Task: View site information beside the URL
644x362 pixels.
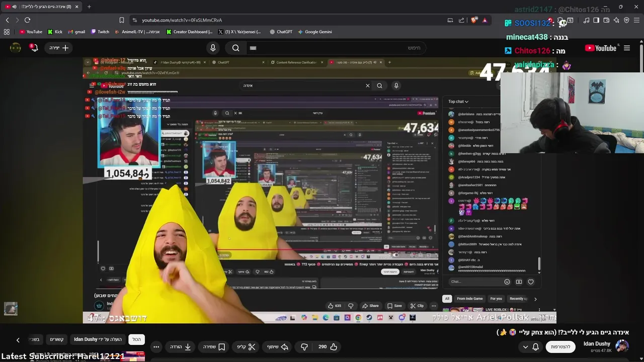Action: click(134, 20)
